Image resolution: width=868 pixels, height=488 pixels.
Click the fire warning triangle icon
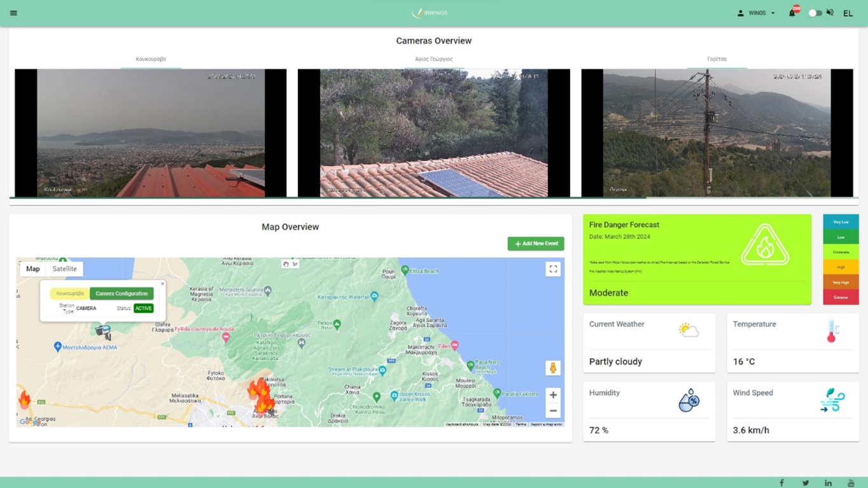(x=765, y=245)
